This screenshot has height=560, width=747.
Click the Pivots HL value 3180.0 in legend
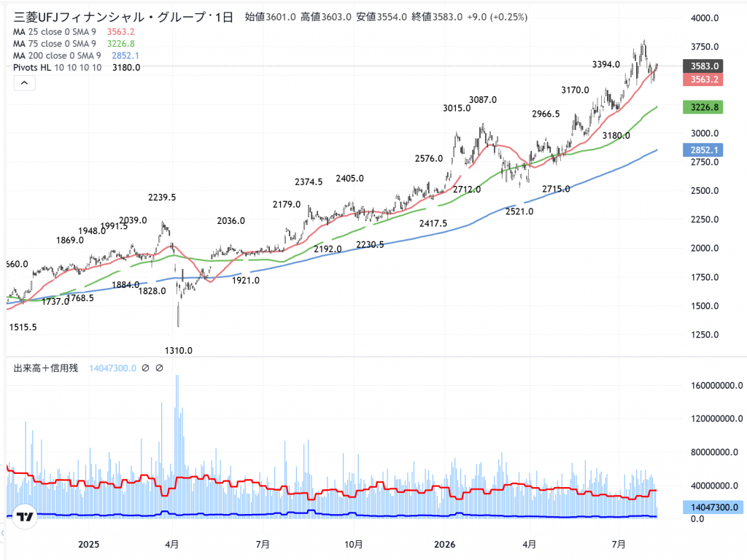tap(126, 68)
